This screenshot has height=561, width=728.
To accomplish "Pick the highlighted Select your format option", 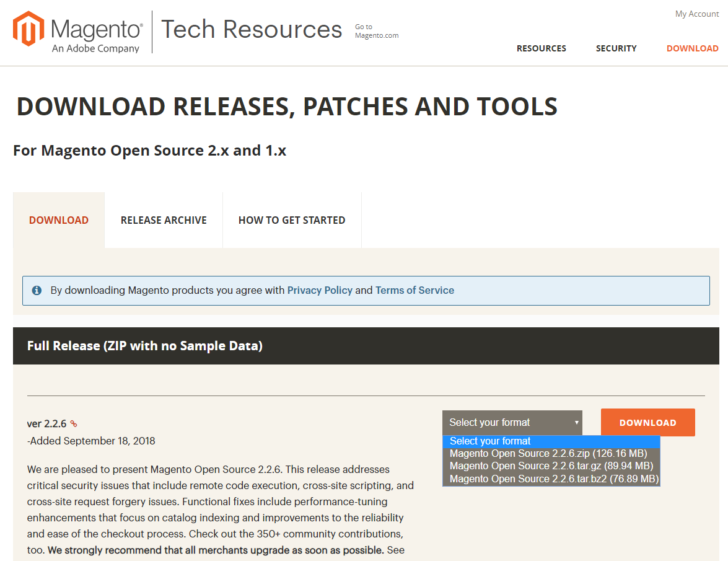I will 551,441.
